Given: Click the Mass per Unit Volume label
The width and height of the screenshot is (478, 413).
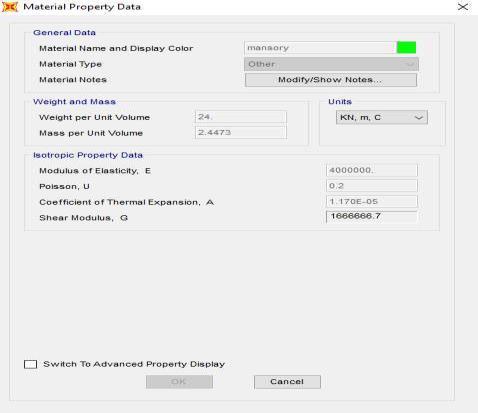Looking at the screenshot, I should point(91,133).
